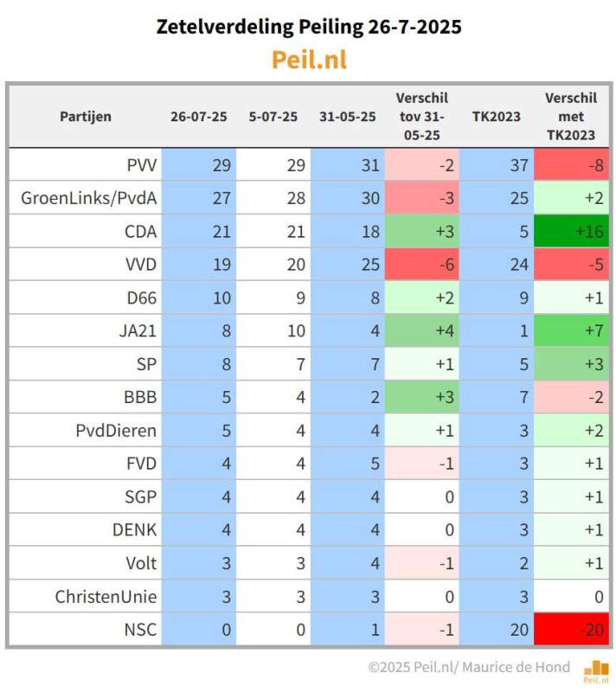Select the Partijen column header

coord(86,117)
